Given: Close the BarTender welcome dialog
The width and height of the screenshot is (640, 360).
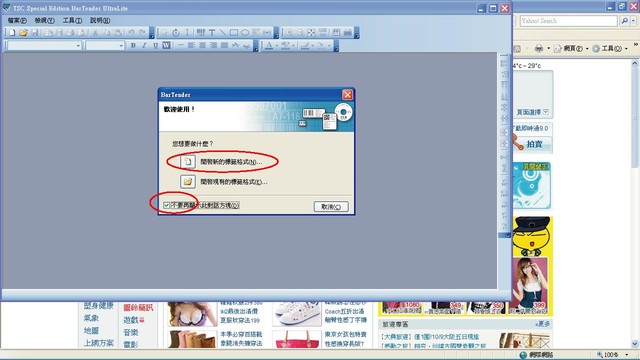Looking at the screenshot, I should 347,95.
